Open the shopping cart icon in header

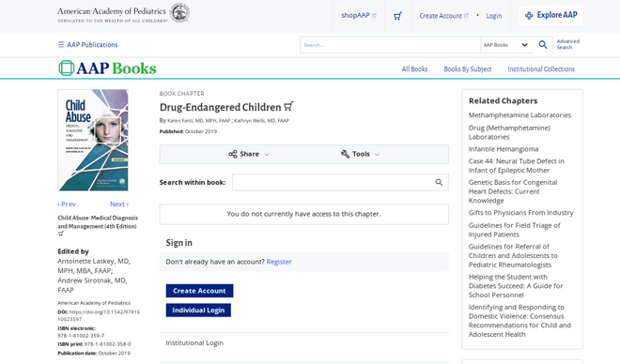(x=397, y=16)
